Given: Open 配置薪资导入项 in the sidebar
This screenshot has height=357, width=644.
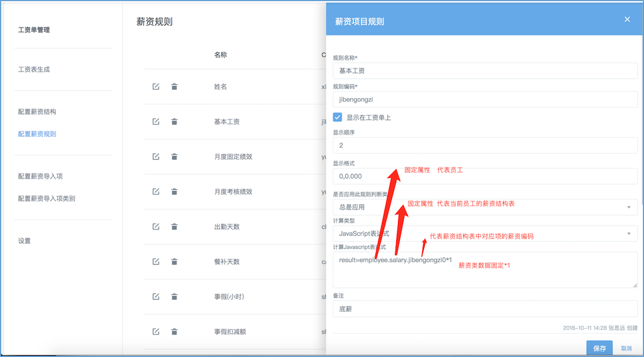Looking at the screenshot, I should point(40,177).
